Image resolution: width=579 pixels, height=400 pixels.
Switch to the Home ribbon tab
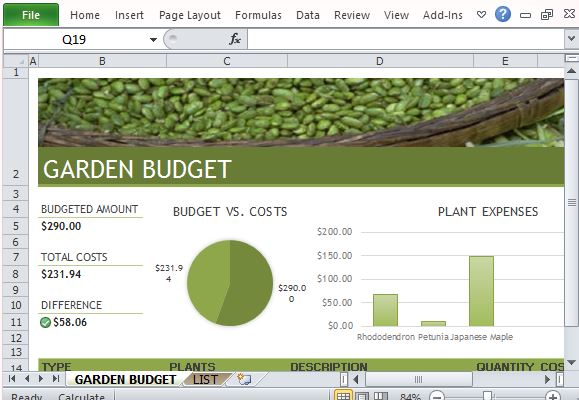pyautogui.click(x=85, y=15)
